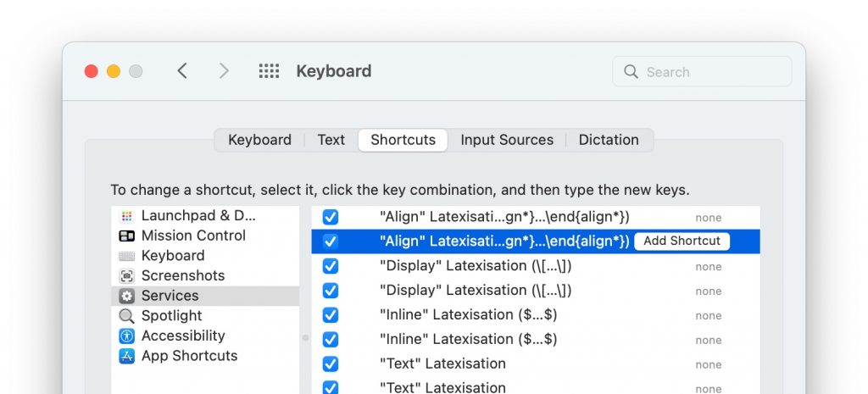Open App Shortcuts via its icon

coord(127,356)
